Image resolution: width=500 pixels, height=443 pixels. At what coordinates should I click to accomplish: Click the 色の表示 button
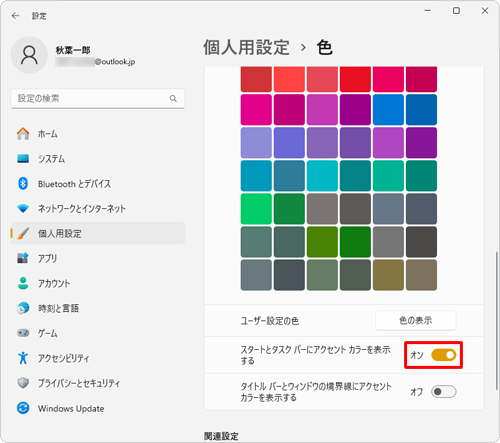416,321
